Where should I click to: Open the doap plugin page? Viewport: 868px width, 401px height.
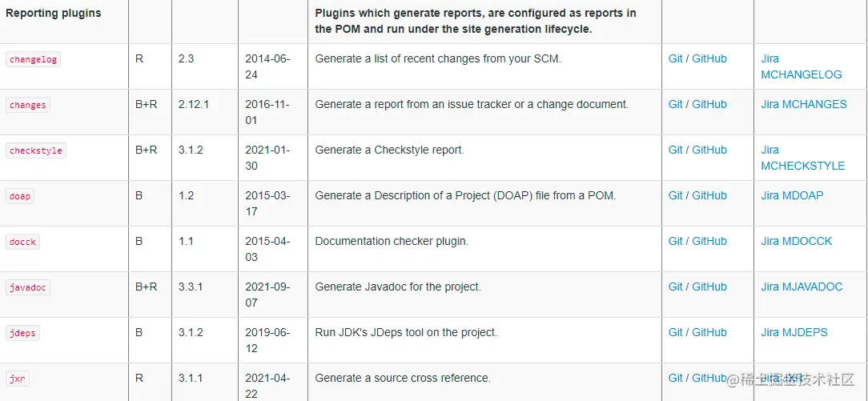tap(20, 196)
